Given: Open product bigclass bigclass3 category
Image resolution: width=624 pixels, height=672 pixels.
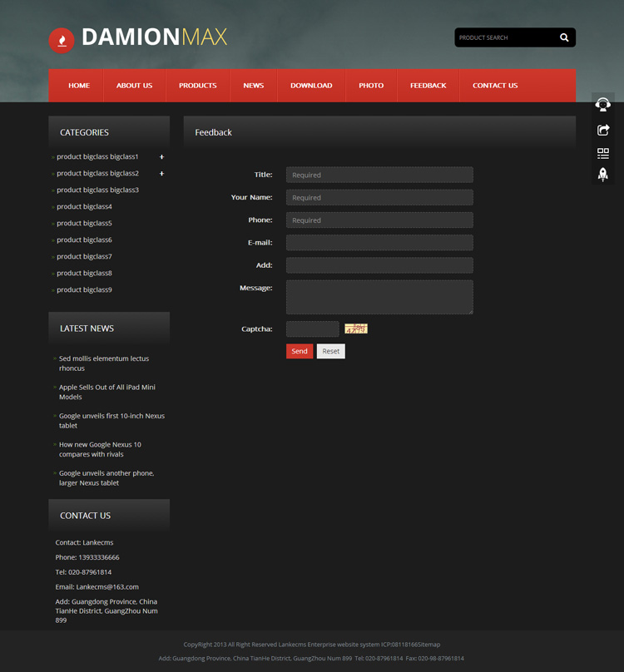Looking at the screenshot, I should (97, 190).
